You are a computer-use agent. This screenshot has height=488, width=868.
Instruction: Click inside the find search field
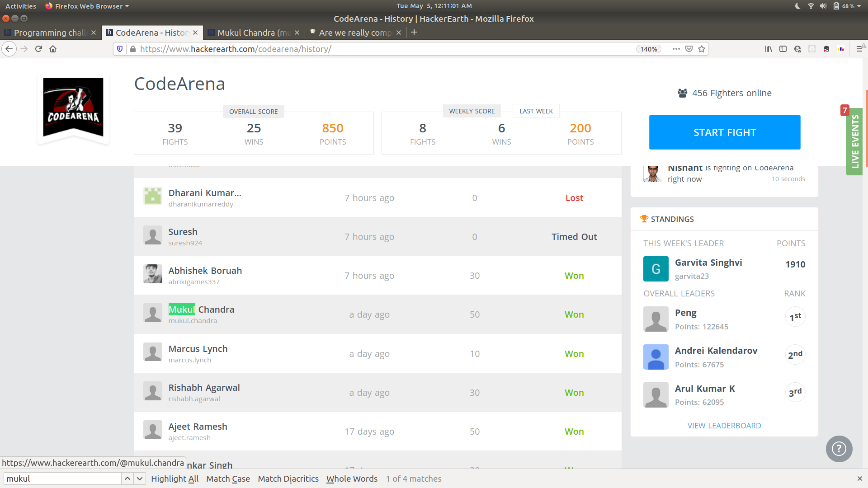(62, 479)
